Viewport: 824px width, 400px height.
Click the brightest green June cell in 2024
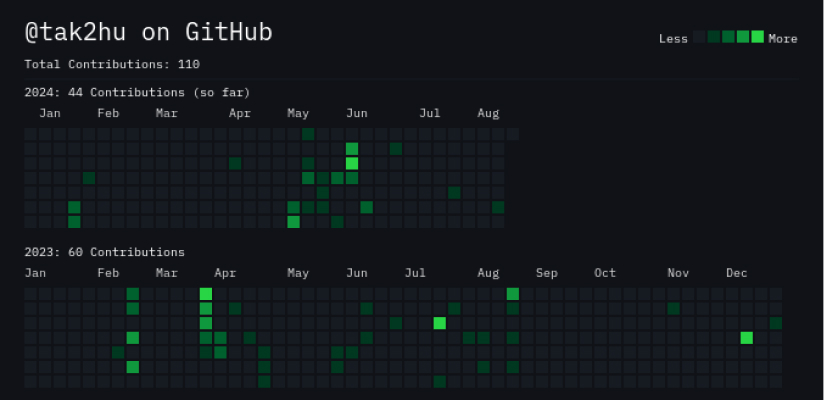pyautogui.click(x=352, y=163)
